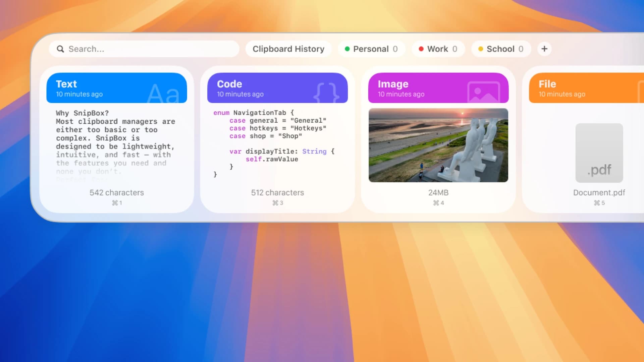
Task: Click the yellow dot beside School
Action: [x=481, y=49]
